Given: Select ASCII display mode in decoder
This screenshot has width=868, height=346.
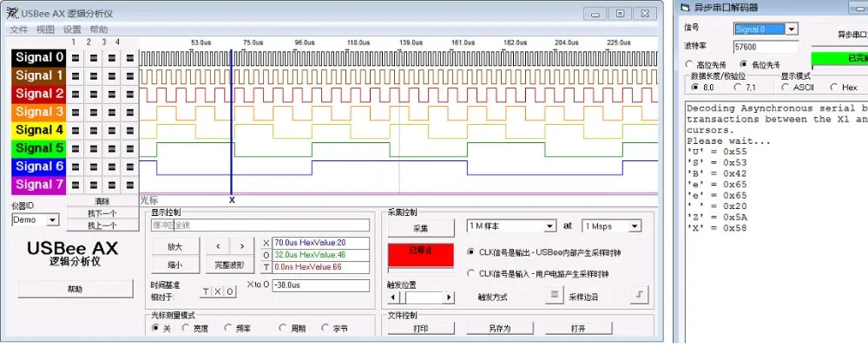Looking at the screenshot, I should point(786,88).
